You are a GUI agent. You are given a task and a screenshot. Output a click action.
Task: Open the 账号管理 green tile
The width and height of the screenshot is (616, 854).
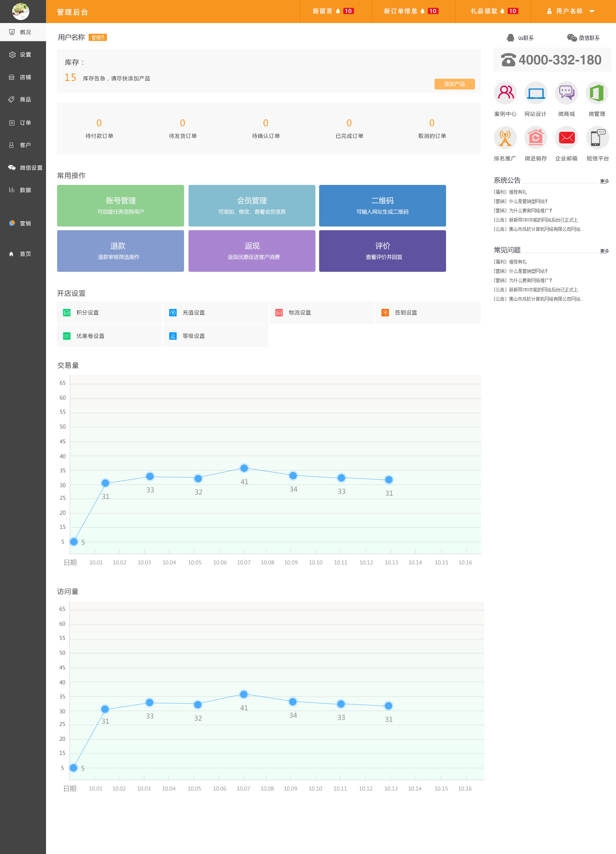[x=120, y=205]
